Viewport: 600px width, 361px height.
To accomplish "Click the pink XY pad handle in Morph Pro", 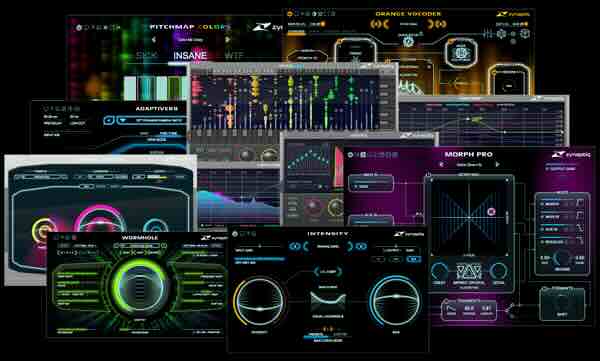I will (492, 211).
